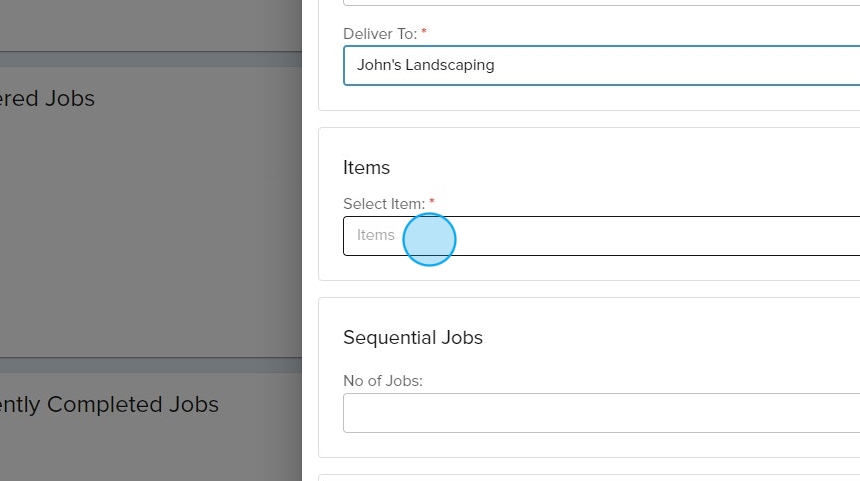Click the red asterisk beside Deliver To
860x481 pixels.
coord(424,33)
